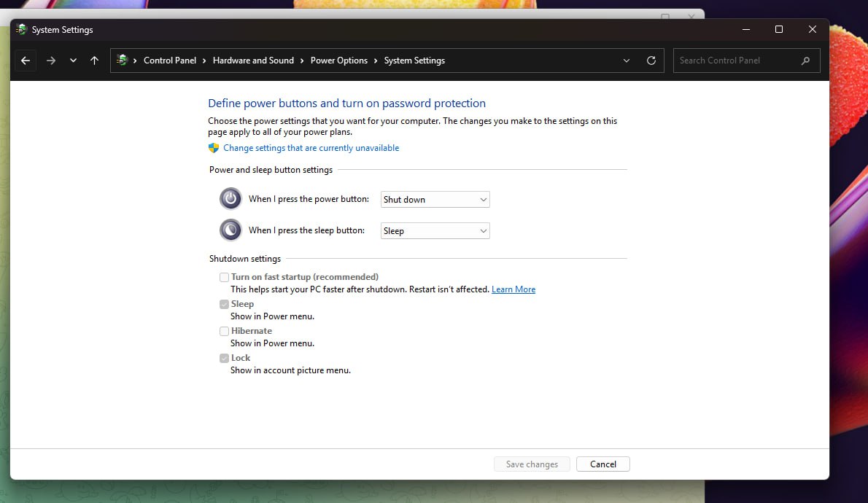Open the power button action dropdown
Viewport: 868px width, 503px height.
[435, 200]
